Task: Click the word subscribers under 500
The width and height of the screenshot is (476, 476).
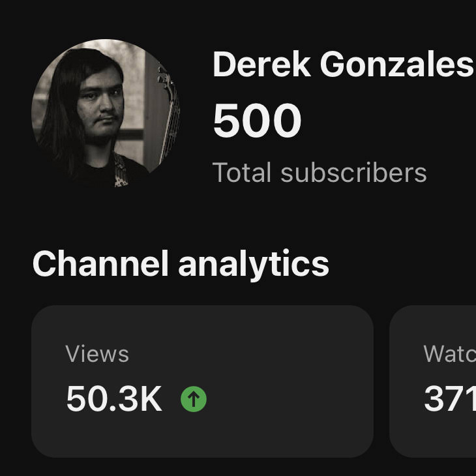Action: pyautogui.click(x=353, y=173)
